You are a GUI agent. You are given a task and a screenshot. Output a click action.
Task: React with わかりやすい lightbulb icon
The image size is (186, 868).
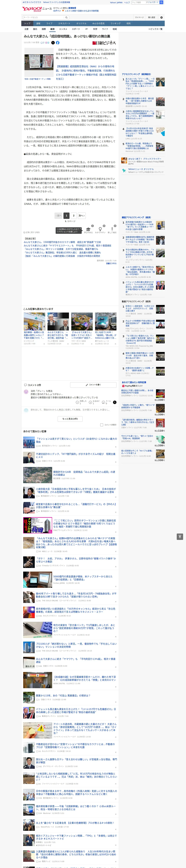(100, 229)
